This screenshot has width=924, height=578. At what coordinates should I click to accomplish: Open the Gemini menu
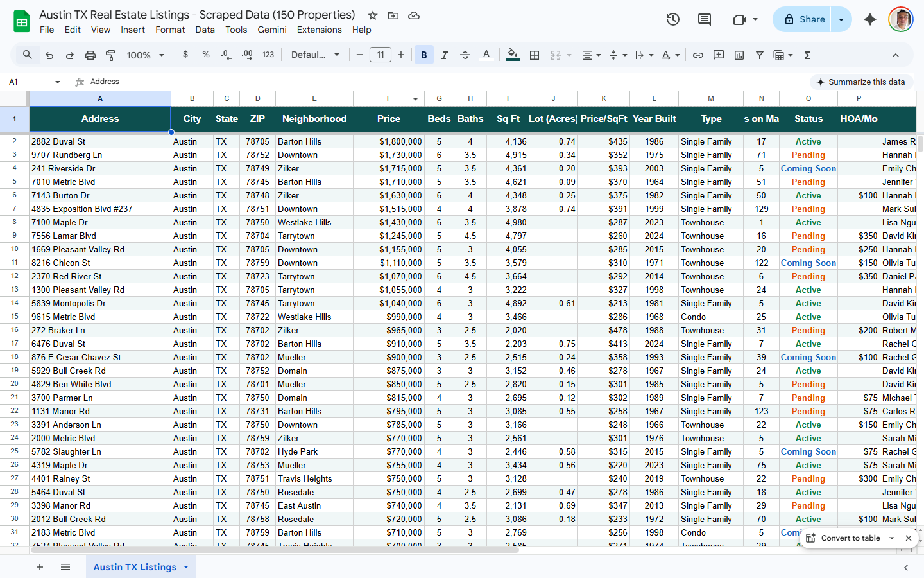tap(272, 30)
